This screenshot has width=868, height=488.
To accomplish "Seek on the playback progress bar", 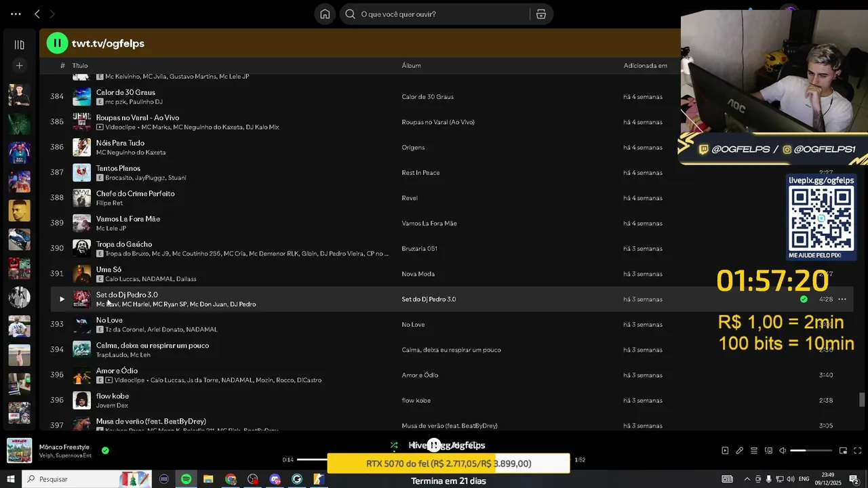I will (434, 460).
